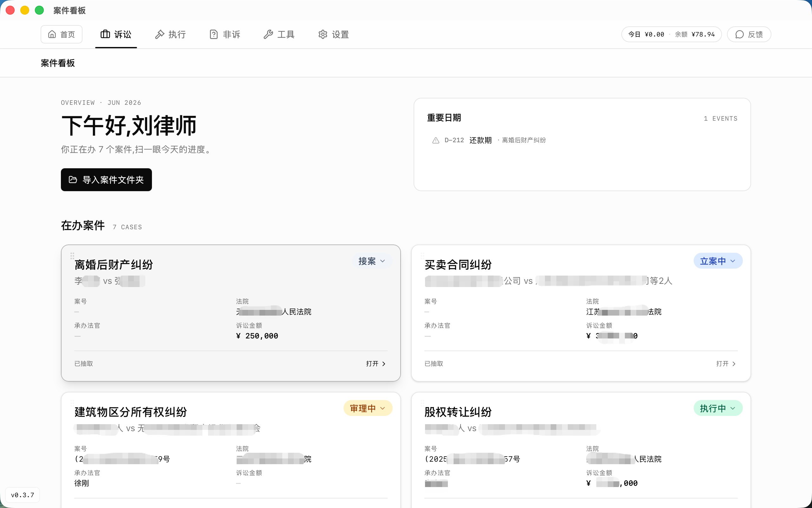Click the gavel icon in 执行 tab
The image size is (812, 508).
tap(159, 34)
